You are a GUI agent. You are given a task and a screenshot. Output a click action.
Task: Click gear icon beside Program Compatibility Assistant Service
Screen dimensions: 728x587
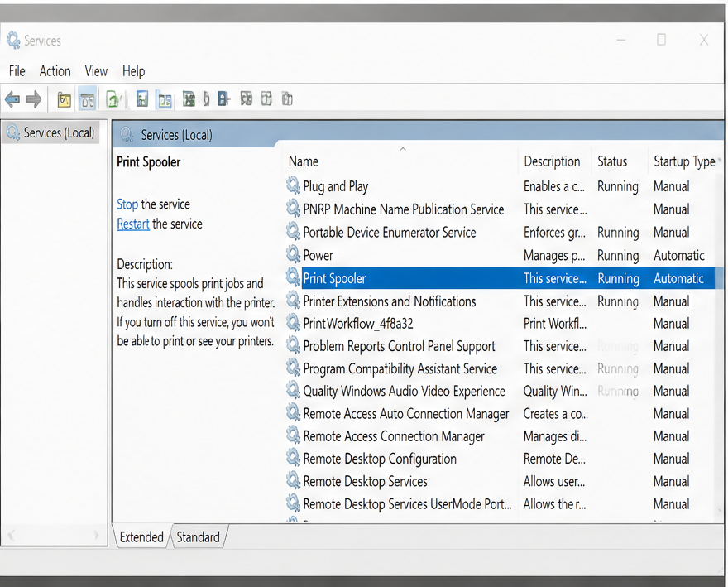[293, 368]
